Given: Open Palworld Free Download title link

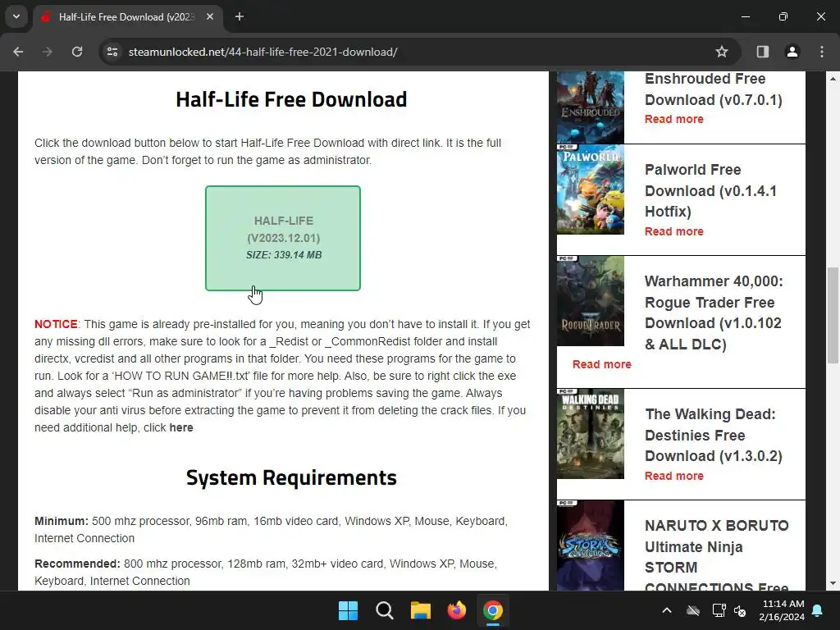Looking at the screenshot, I should (710, 190).
